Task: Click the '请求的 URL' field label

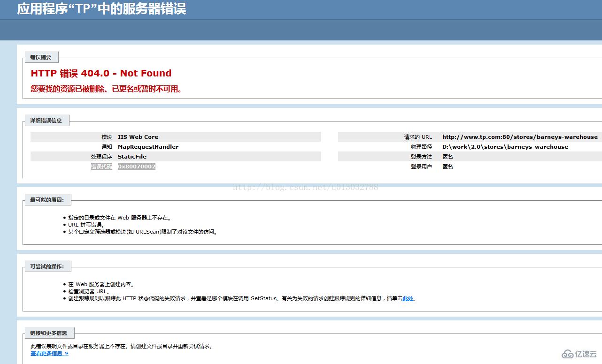Action: point(418,137)
